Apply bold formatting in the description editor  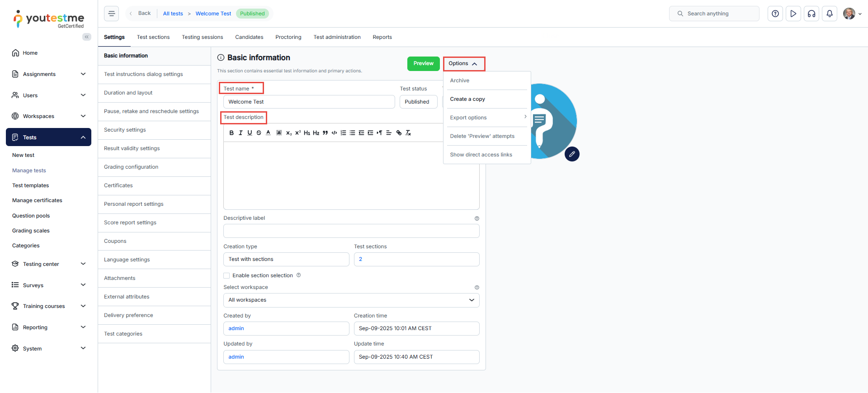click(231, 133)
